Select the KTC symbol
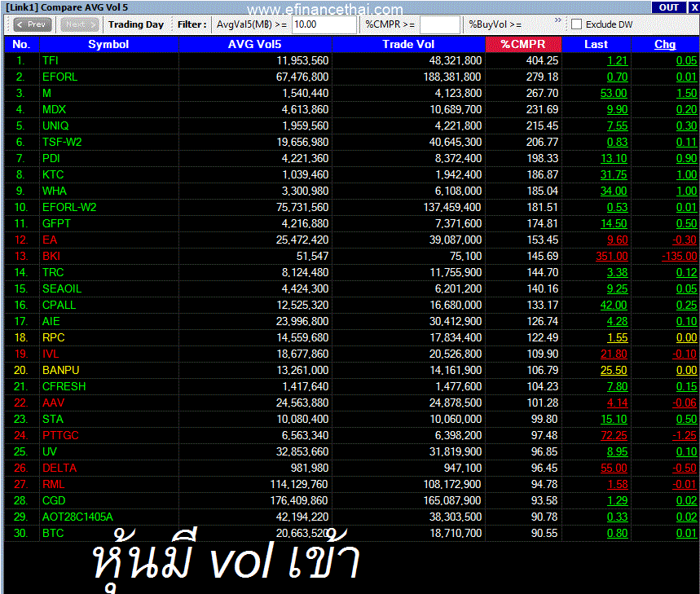The image size is (700, 594). coord(53,174)
